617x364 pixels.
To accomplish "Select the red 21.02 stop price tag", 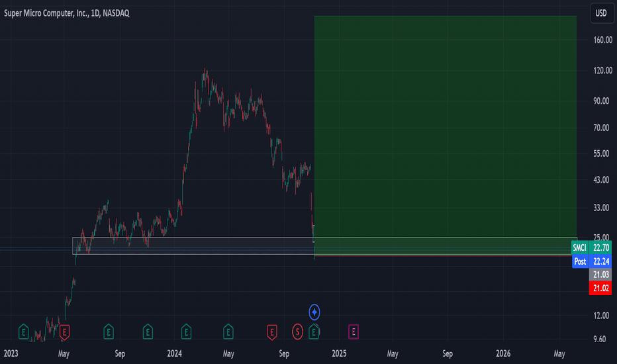I will 600,288.
